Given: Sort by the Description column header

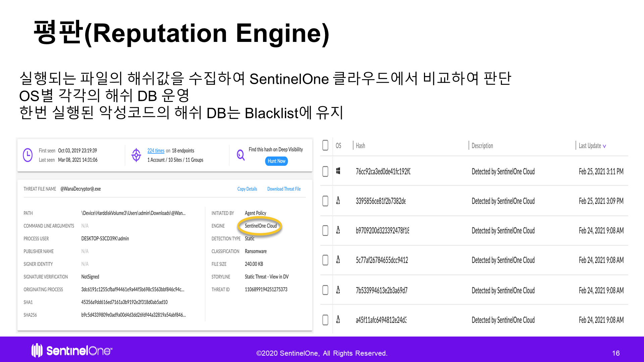Looking at the screenshot, I should click(482, 146).
